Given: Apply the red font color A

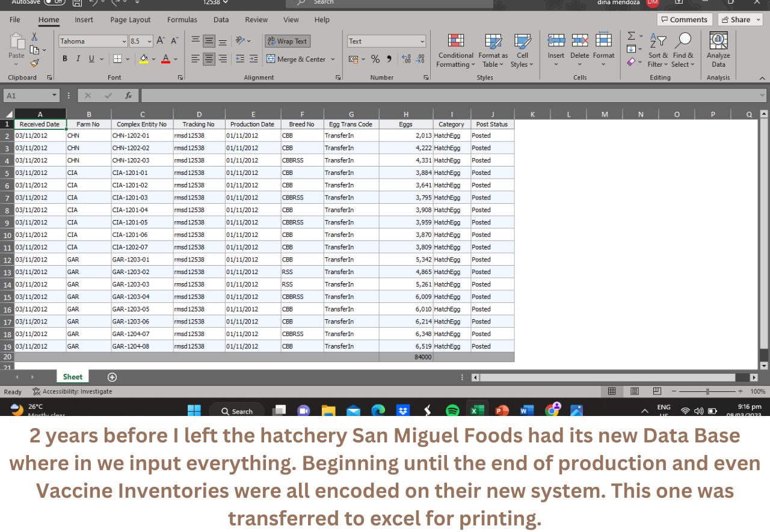Looking at the screenshot, I should point(166,59).
